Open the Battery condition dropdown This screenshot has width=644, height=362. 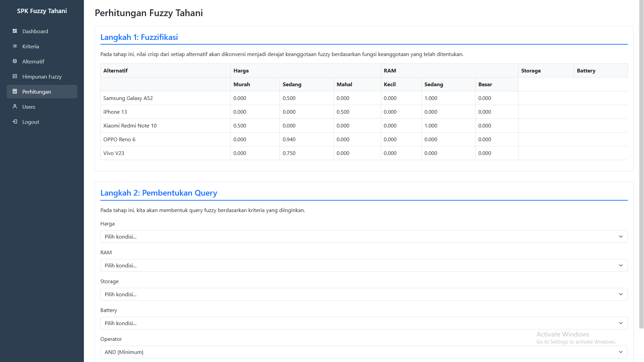tap(364, 323)
